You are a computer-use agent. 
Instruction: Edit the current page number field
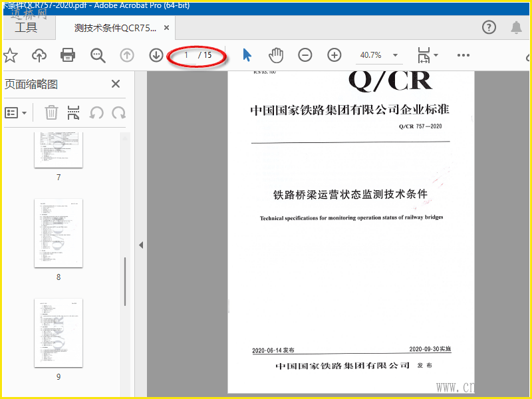click(x=186, y=55)
